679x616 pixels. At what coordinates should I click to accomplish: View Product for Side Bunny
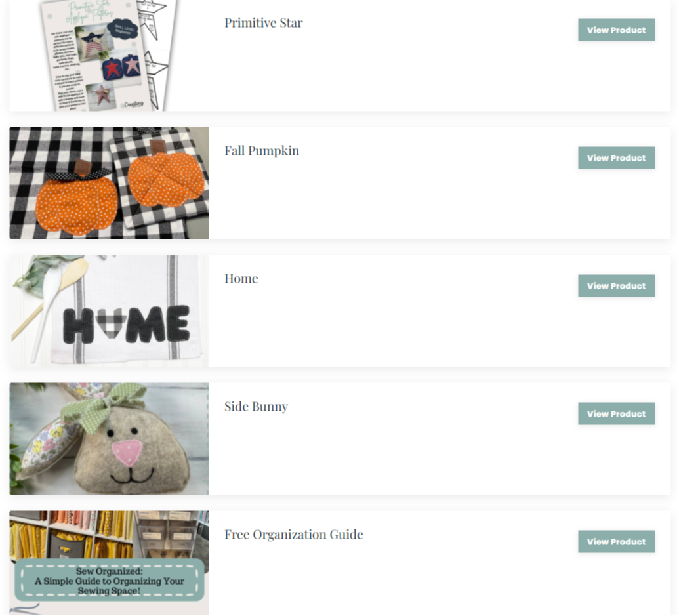(616, 414)
